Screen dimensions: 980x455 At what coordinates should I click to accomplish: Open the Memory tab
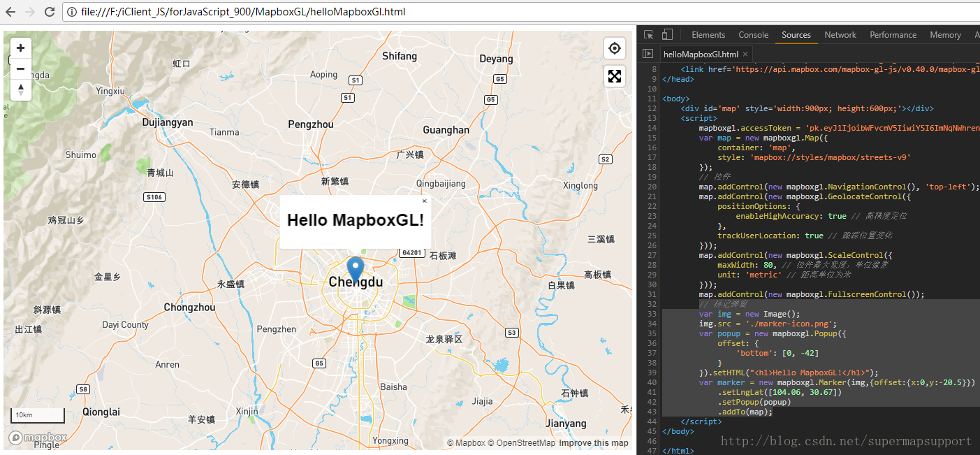(945, 35)
